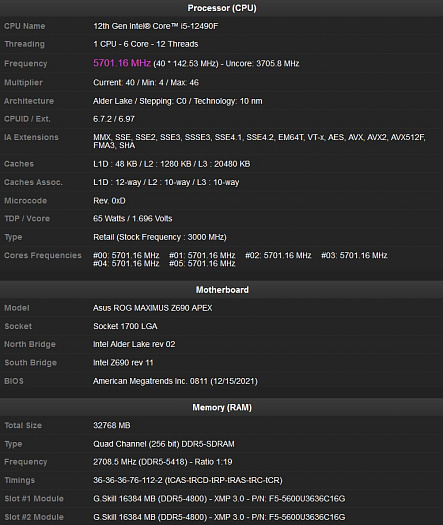The width and height of the screenshot is (443, 525).
Task: Click microcode value Rev. 0xD
Action: (x=109, y=201)
